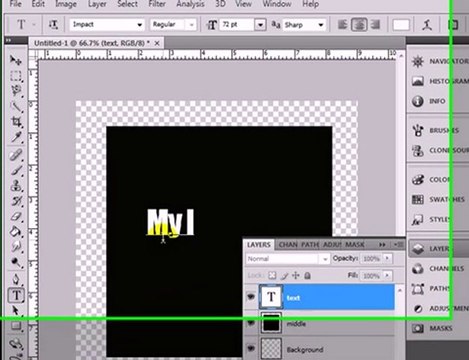This screenshot has height=360, width=469.
Task: Open the Regular font style dropdown
Action: click(x=191, y=25)
